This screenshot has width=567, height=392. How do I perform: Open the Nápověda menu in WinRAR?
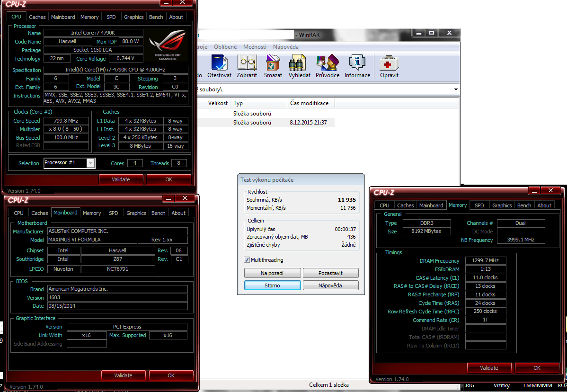click(286, 47)
